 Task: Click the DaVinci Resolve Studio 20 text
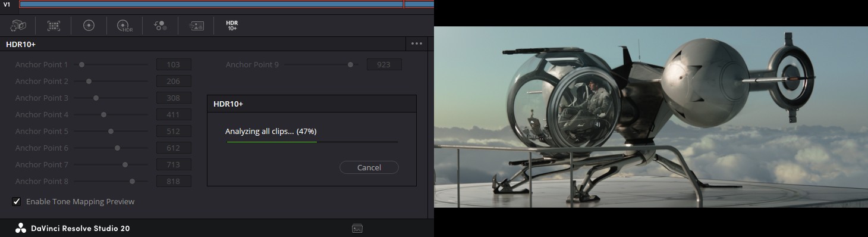(80, 228)
